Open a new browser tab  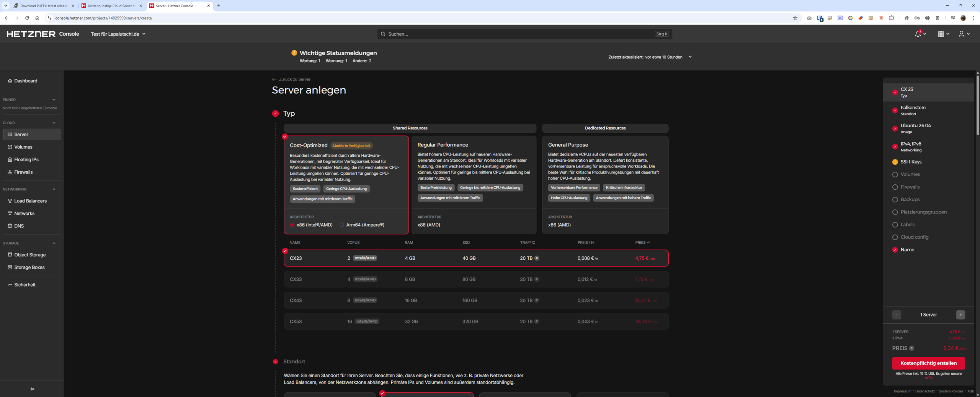[219, 6]
